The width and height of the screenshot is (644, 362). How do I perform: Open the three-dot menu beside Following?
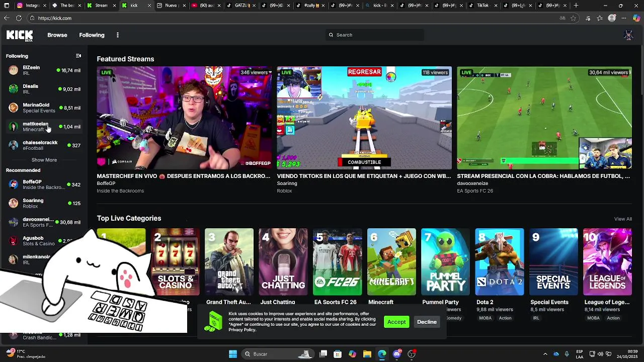[x=118, y=35]
